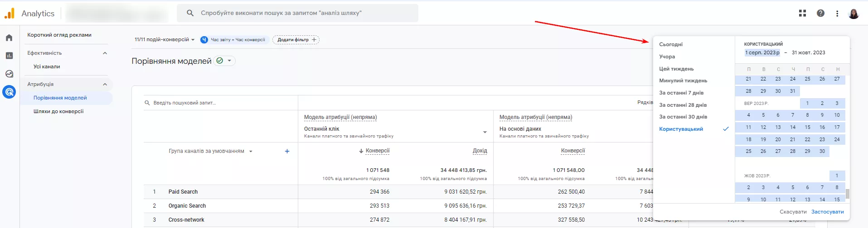Image resolution: width=868 pixels, height=228 pixels.
Task: Open the Advertising icon in sidebar
Action: click(9, 92)
